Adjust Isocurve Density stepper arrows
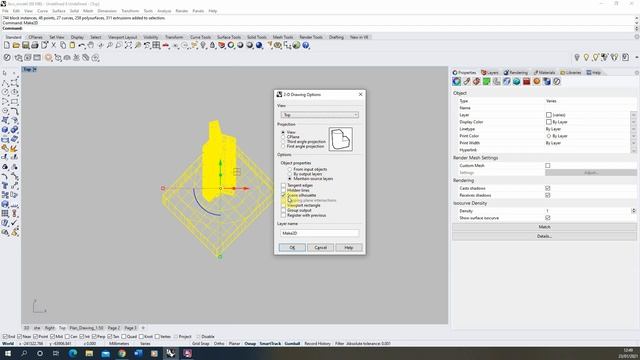 click(x=633, y=211)
